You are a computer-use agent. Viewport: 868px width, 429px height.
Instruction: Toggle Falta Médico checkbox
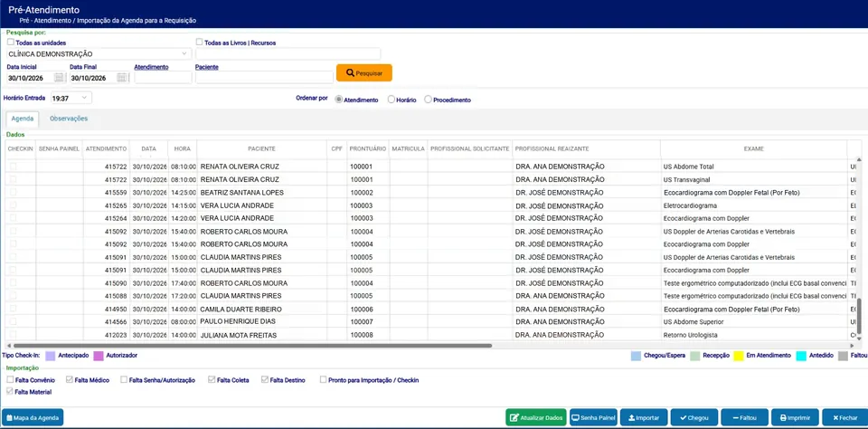(70, 379)
